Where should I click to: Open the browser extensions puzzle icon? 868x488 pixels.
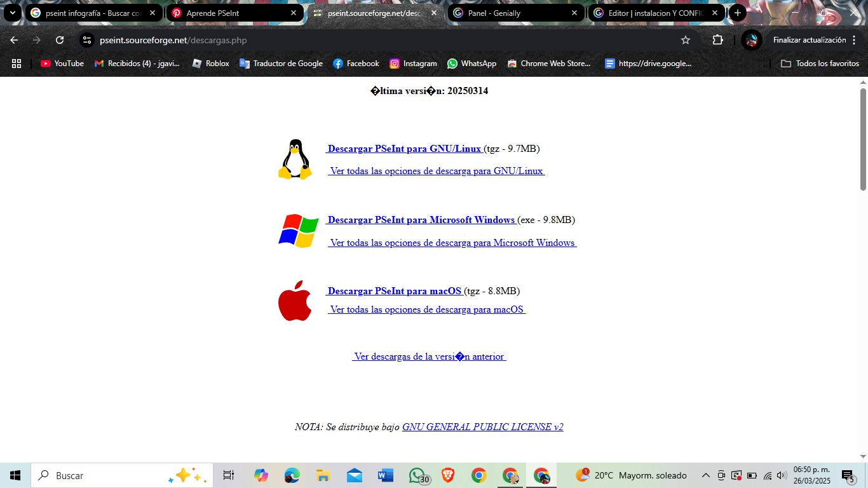(717, 39)
